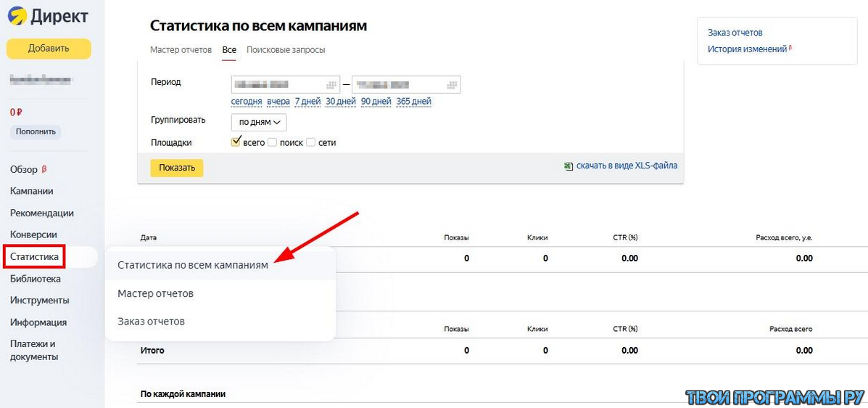
Task: Select the Все tab
Action: click(x=229, y=50)
